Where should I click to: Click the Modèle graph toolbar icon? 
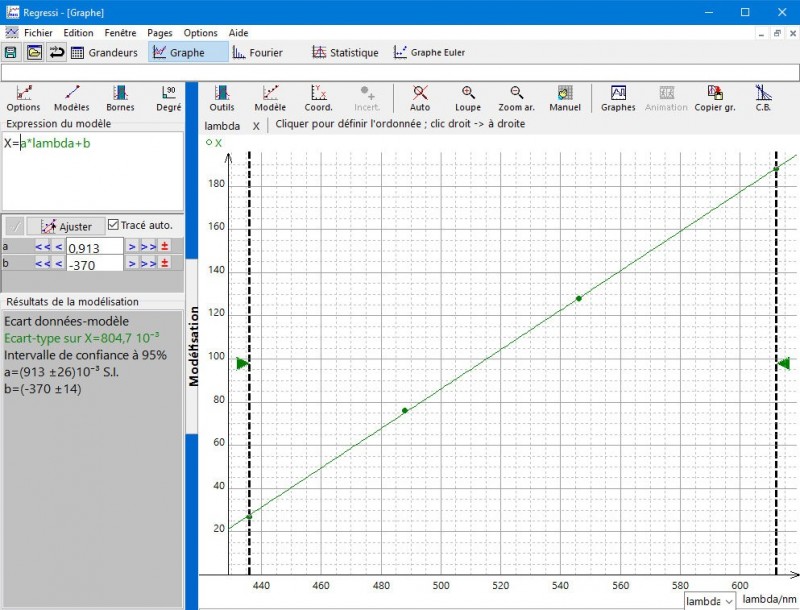click(270, 98)
